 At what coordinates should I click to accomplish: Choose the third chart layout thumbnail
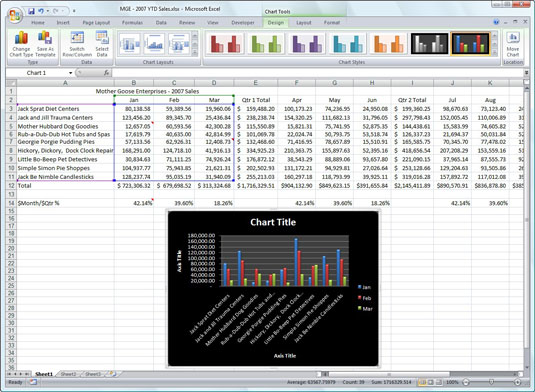coord(179,44)
